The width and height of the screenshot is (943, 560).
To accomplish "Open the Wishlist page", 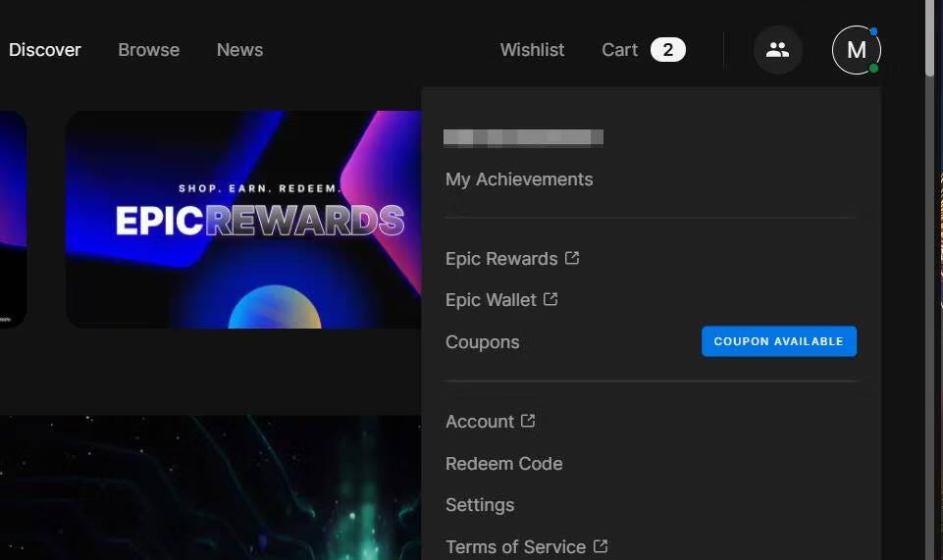I will (532, 50).
